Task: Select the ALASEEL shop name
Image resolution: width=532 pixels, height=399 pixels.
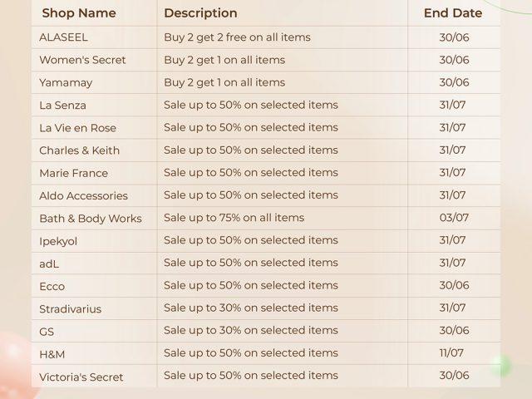Action: pyautogui.click(x=63, y=37)
